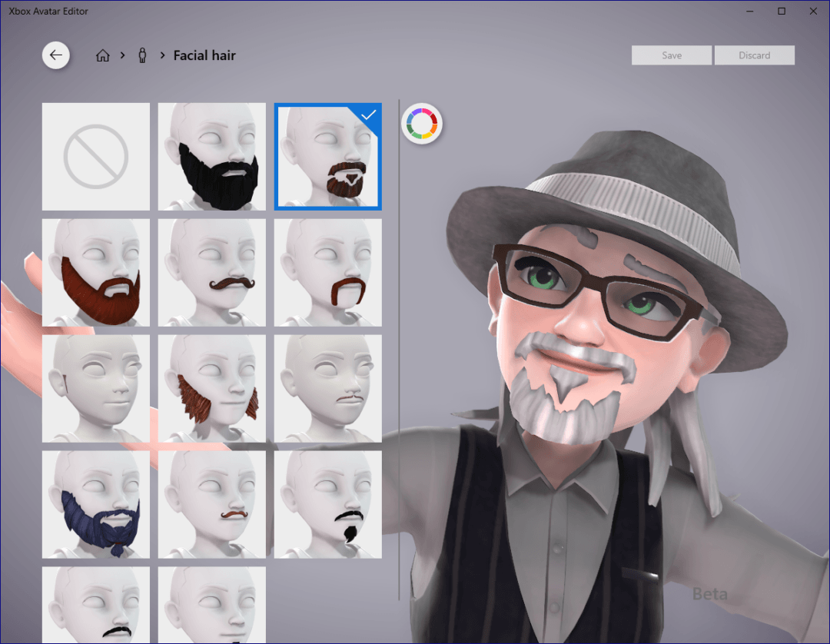The width and height of the screenshot is (830, 644).
Task: Open the home screen via house icon
Action: [x=103, y=55]
